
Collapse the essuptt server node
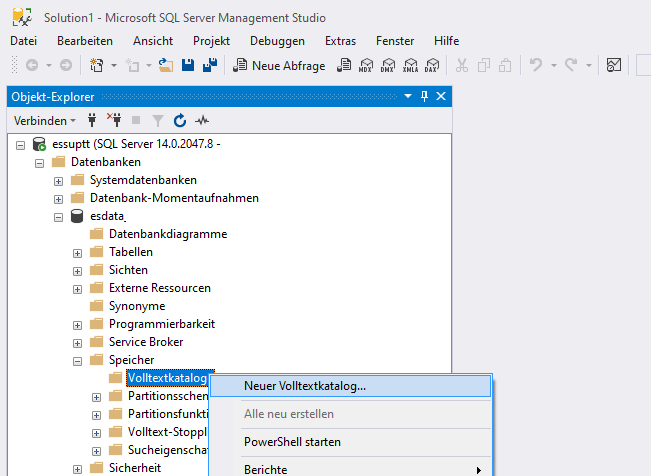pyautogui.click(x=20, y=145)
